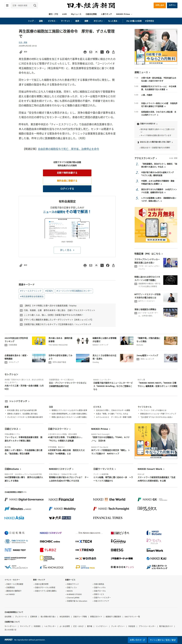
Task: Select the #ティーエスクリニック keyword tag
Action: coord(31,291)
